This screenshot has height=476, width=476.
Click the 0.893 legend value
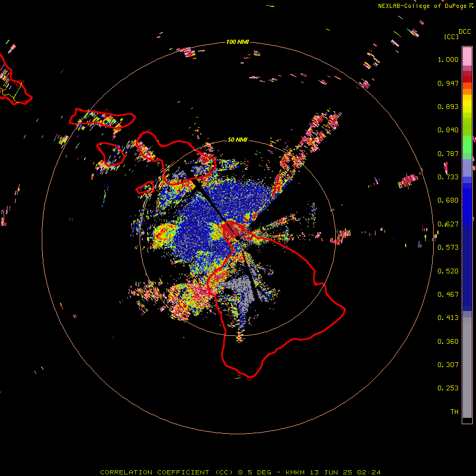pyautogui.click(x=448, y=106)
